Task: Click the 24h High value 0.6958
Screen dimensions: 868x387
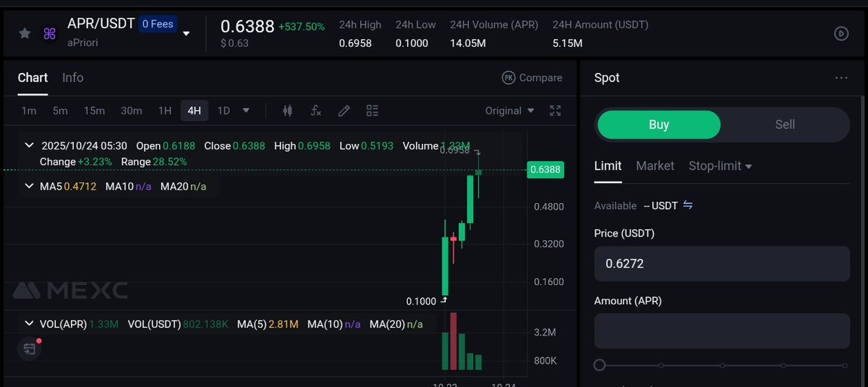Action: [355, 43]
